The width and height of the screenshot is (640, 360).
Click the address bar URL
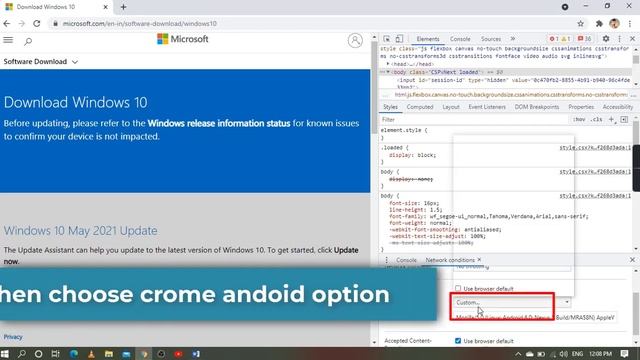pos(140,24)
